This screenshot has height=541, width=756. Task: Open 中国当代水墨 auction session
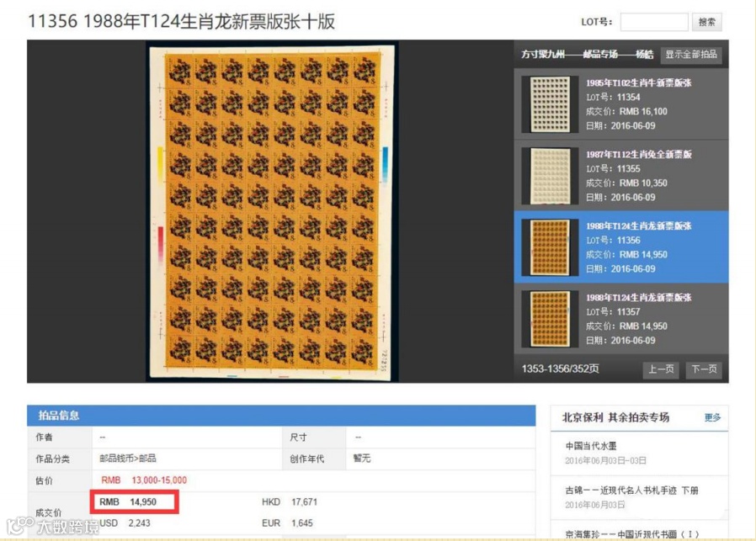591,446
